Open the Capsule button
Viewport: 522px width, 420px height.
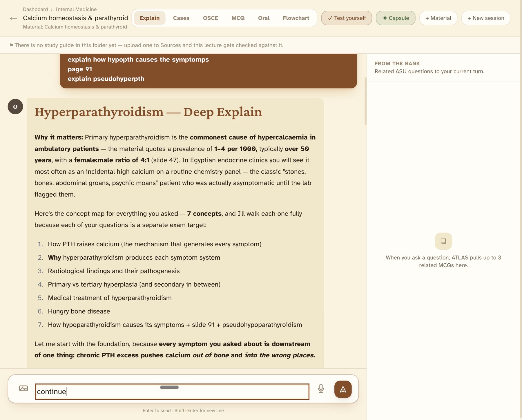(396, 18)
